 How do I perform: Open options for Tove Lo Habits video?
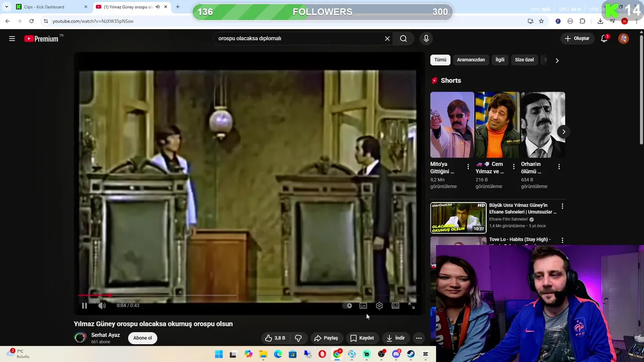point(562,240)
